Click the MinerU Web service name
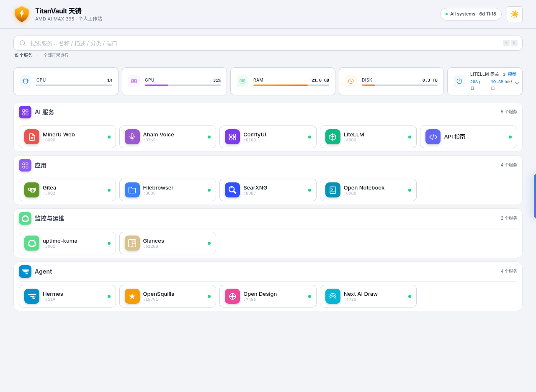This screenshot has width=536, height=392. point(59,134)
